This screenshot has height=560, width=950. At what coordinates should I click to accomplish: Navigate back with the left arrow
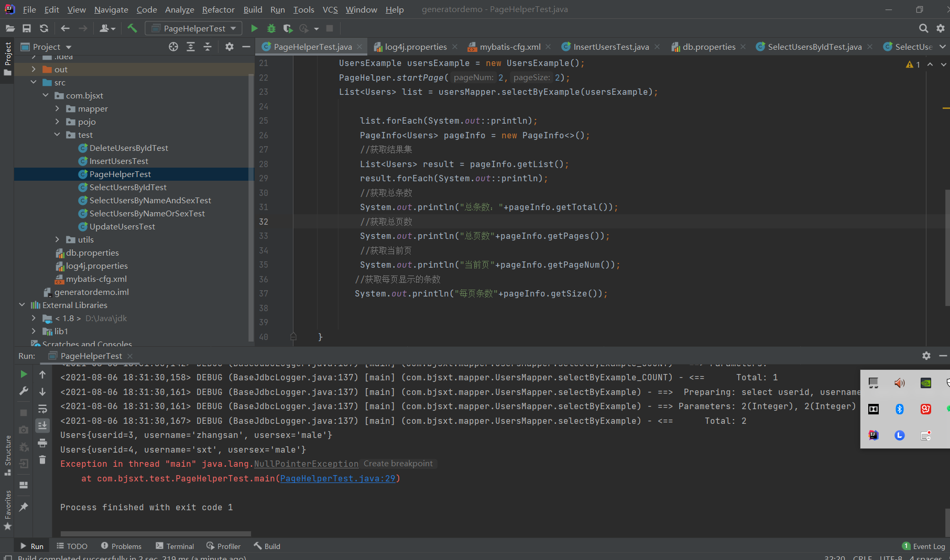pyautogui.click(x=65, y=28)
